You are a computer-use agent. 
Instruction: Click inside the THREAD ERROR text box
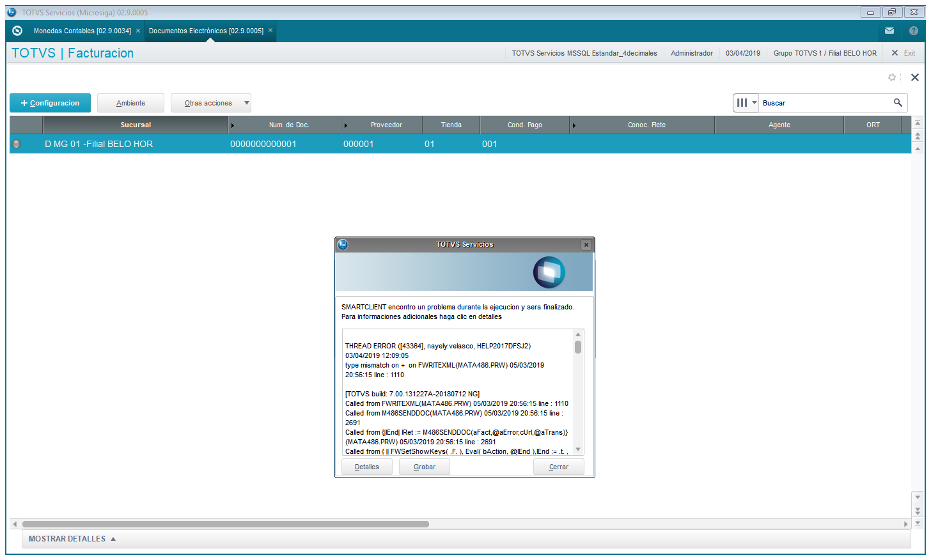click(458, 392)
